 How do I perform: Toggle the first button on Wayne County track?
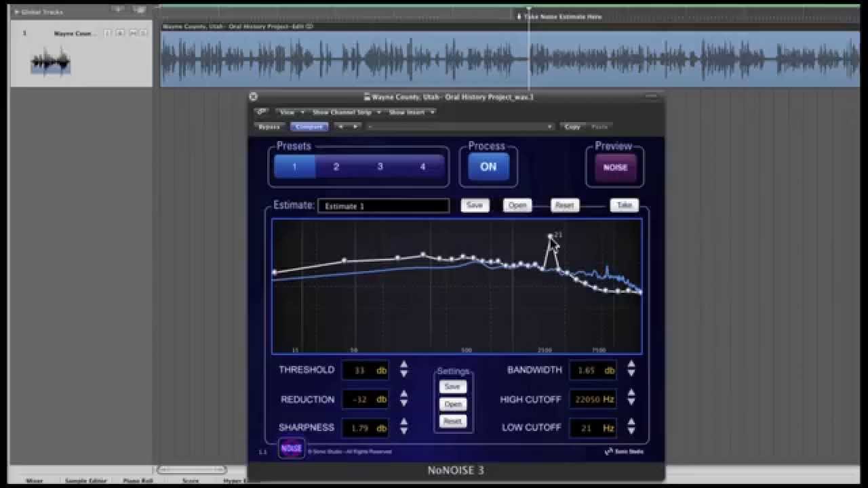tap(107, 33)
